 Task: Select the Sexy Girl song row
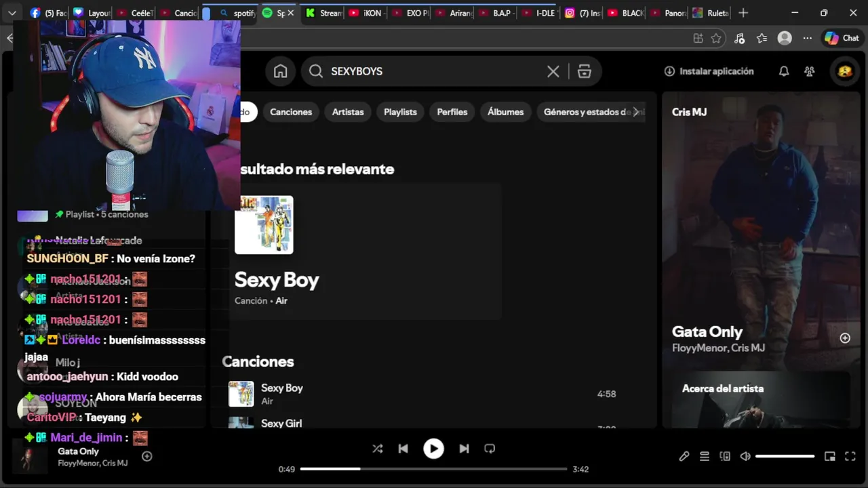tap(420, 423)
